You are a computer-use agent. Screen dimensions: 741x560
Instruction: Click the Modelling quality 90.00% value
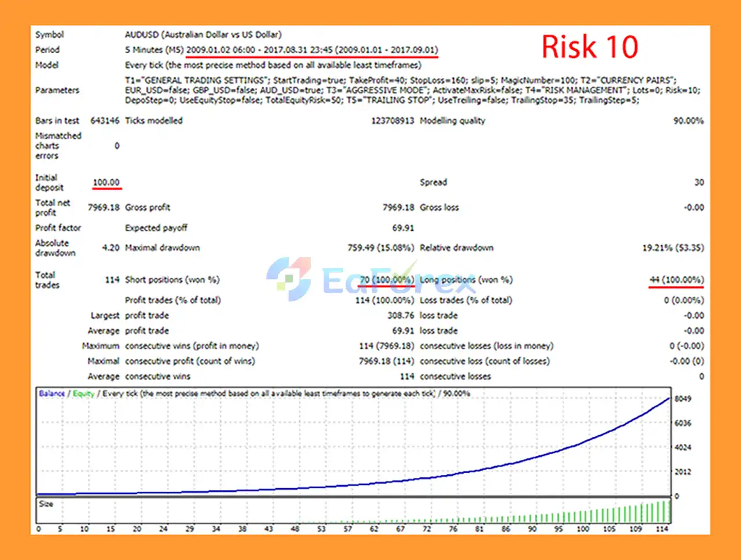coord(688,121)
